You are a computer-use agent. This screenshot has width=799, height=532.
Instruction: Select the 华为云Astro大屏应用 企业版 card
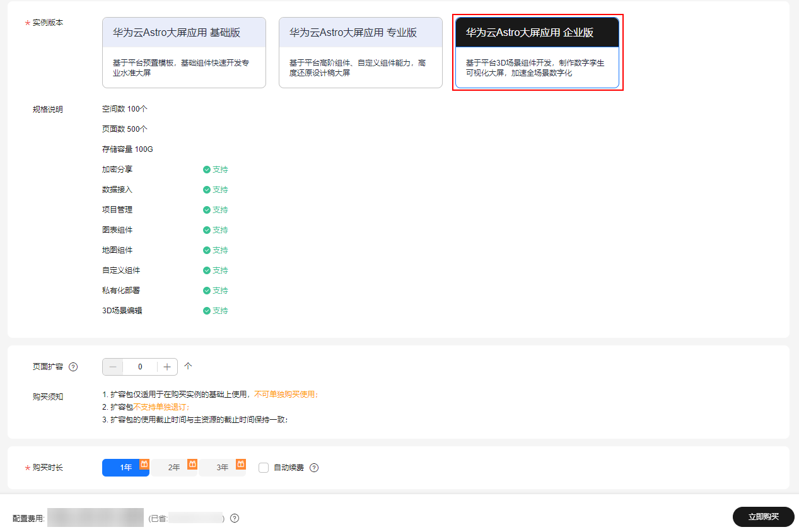(x=537, y=52)
